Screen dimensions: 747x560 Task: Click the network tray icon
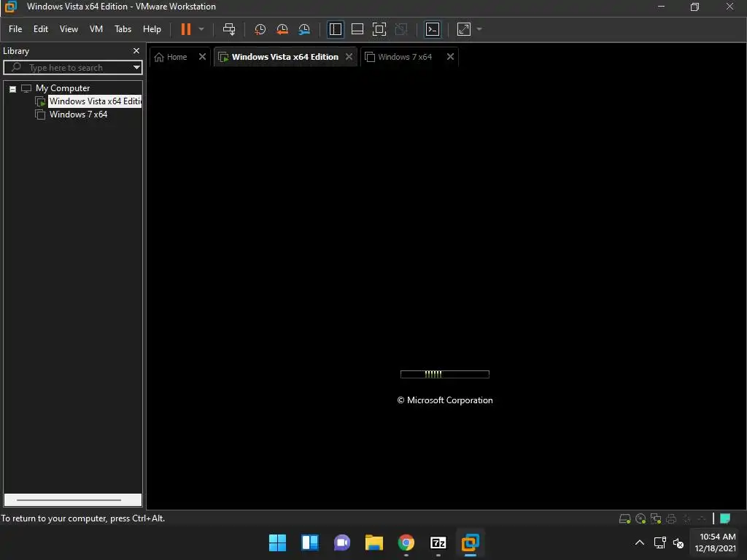coord(660,542)
